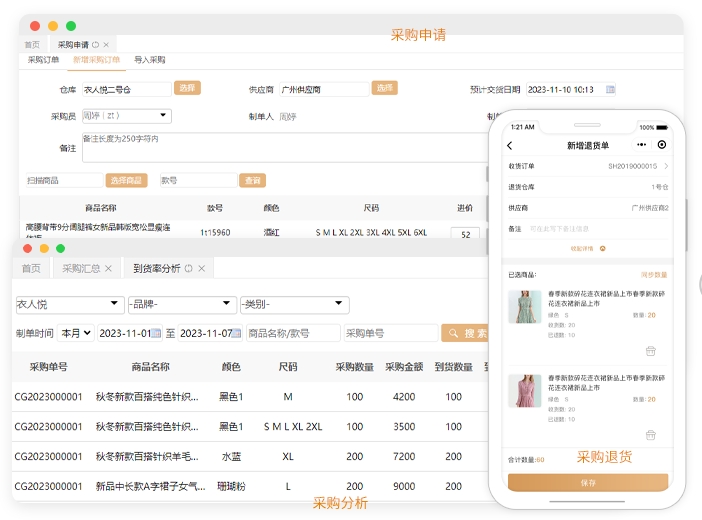The image size is (702, 520).
Task: Switch to 首页 tab in analysis window
Action: point(31,268)
